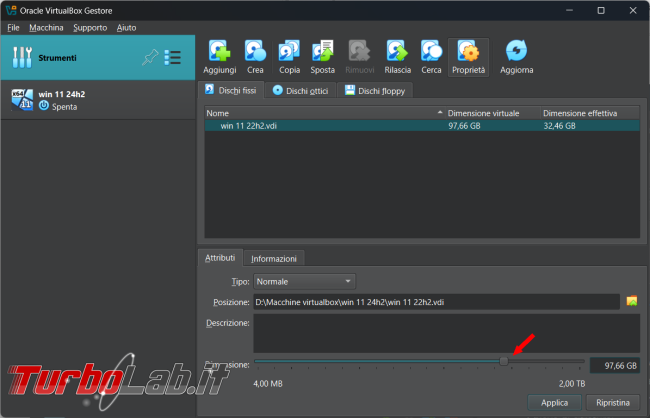650x418 pixels.
Task: Click the pin icon next to Strumenti
Action: click(x=150, y=57)
